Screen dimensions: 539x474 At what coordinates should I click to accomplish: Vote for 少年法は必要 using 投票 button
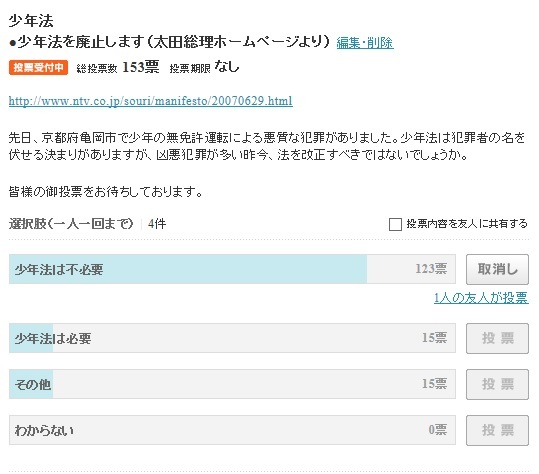click(x=497, y=338)
